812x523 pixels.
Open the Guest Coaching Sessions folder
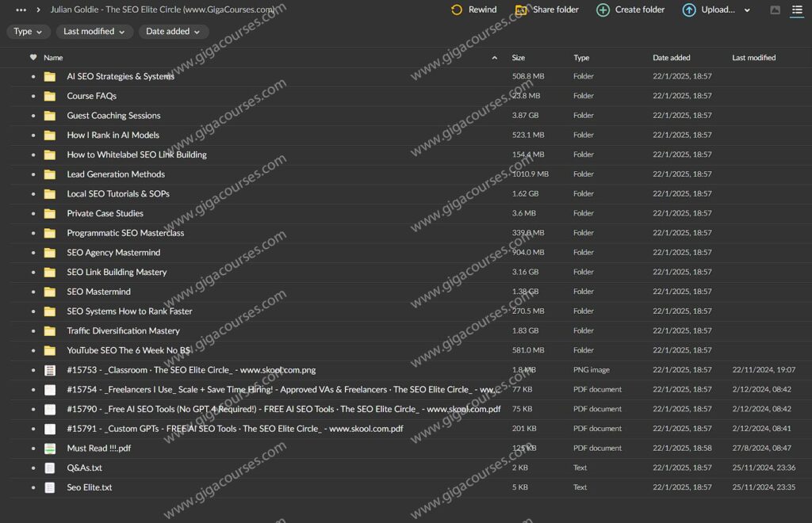113,116
